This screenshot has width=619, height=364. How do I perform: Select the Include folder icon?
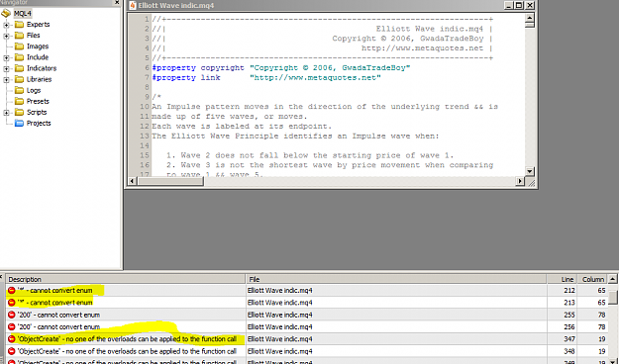19,57
